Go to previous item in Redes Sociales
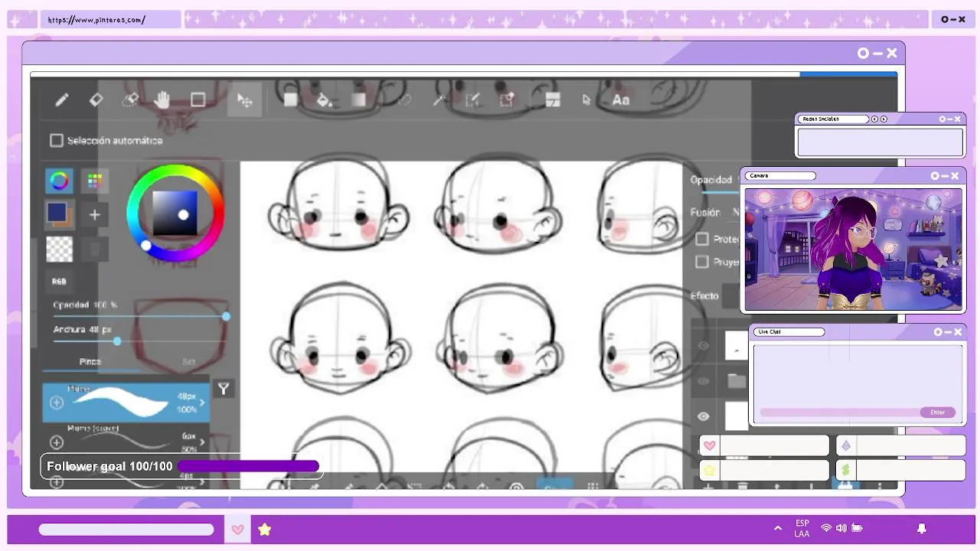This screenshot has width=980, height=551. 874,119
